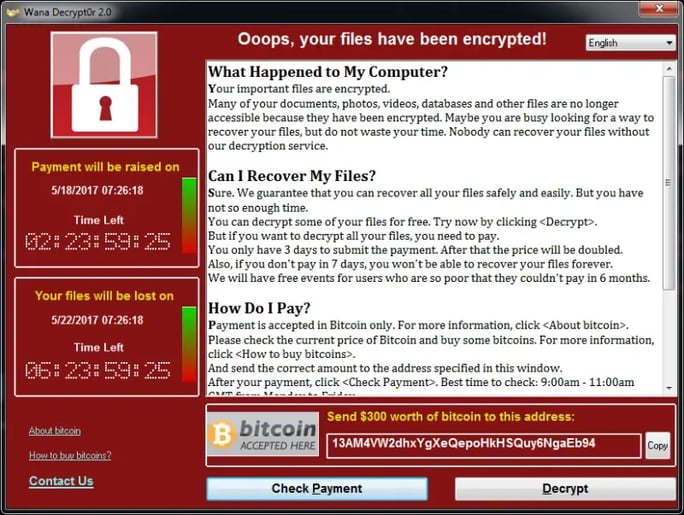This screenshot has height=515, width=684.
Task: Click the Bitcoin Accepted Here logo
Action: click(263, 434)
